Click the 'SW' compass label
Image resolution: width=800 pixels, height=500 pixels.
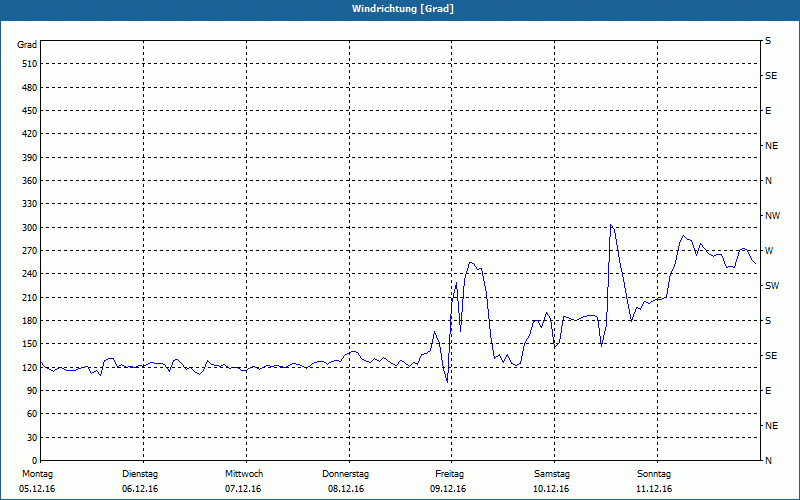(772, 286)
